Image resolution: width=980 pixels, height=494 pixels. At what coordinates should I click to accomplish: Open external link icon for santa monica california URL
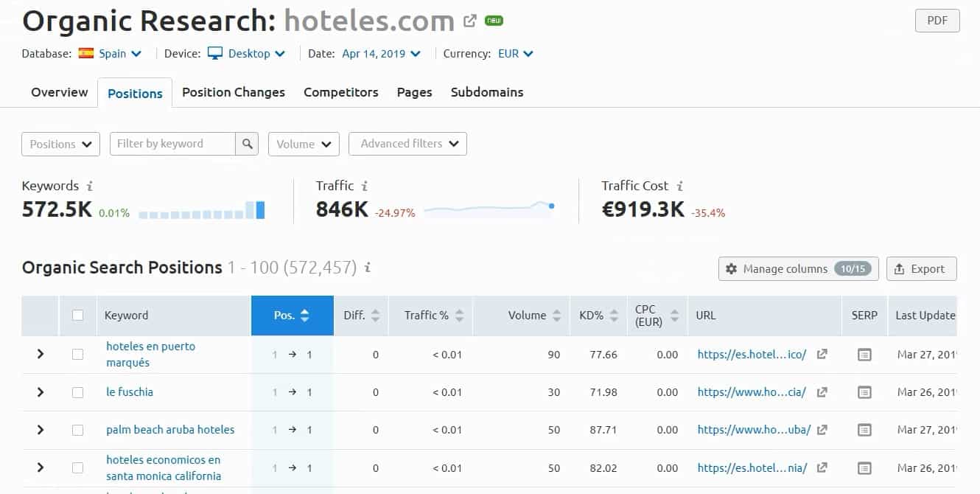pos(822,467)
